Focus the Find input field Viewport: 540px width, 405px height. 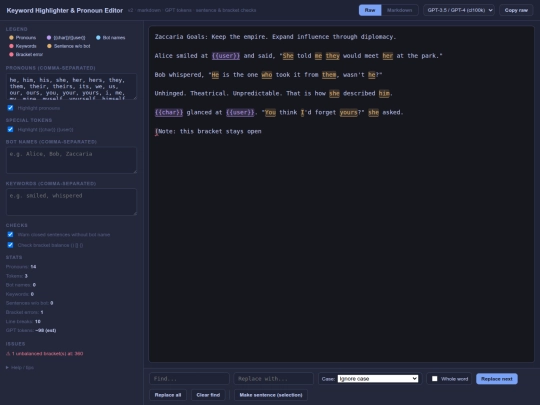point(189,378)
